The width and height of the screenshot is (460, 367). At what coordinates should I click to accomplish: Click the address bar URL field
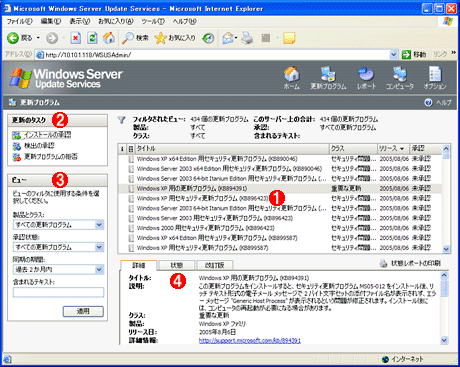pyautogui.click(x=213, y=55)
